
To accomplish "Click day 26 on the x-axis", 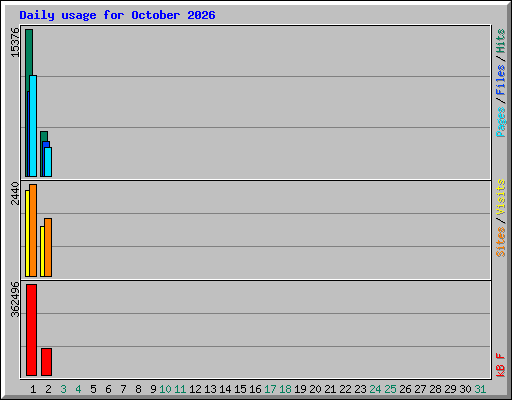I will click(x=405, y=389).
